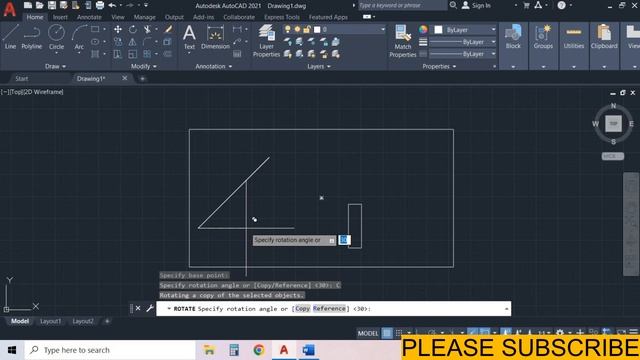Switch to the Output ribbon tab
Viewport: 640px width, 360px height.
pyautogui.click(x=174, y=17)
